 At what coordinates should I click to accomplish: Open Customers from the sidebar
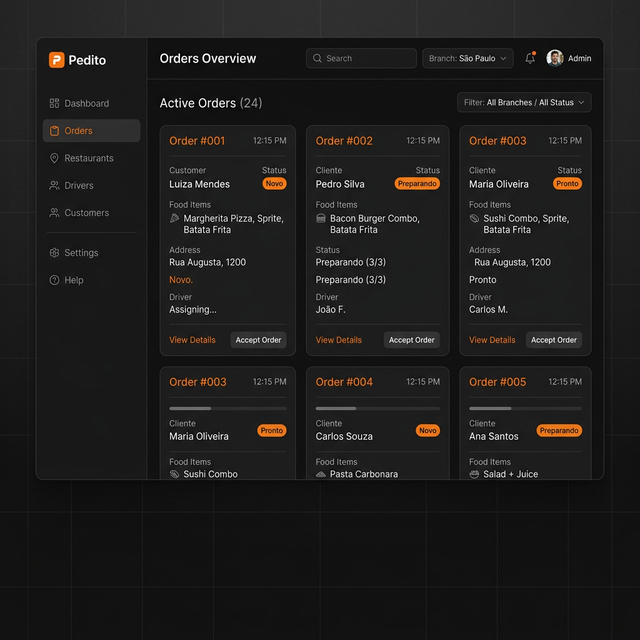[86, 213]
